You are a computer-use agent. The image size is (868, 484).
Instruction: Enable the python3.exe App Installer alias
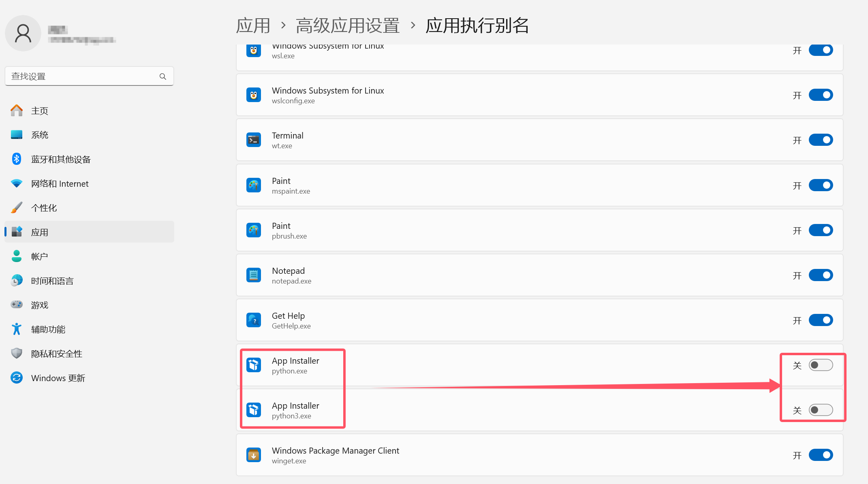tap(821, 410)
